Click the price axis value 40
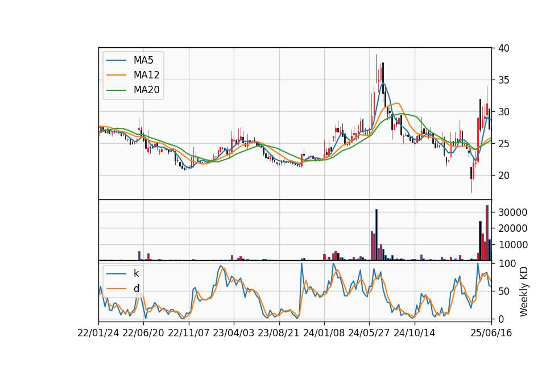The width and height of the screenshot is (546, 392). point(503,48)
